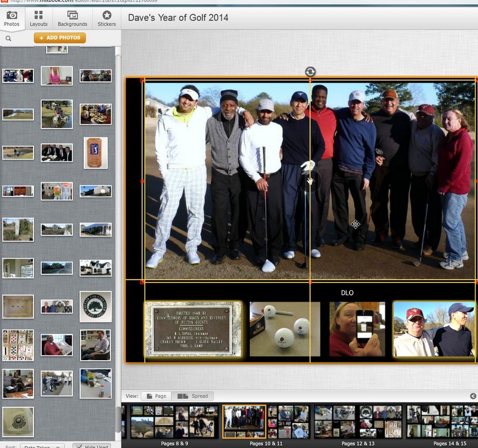Pick the man seated in armchair thumbnail

96,345
